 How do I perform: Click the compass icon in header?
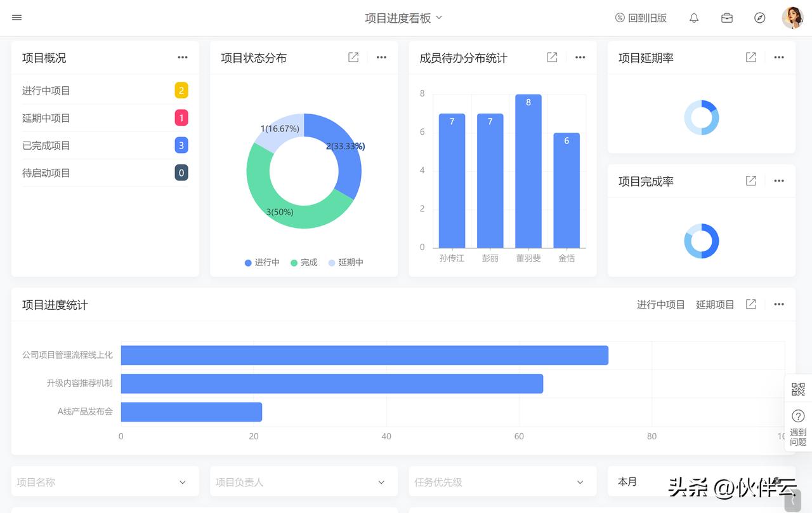pos(760,18)
